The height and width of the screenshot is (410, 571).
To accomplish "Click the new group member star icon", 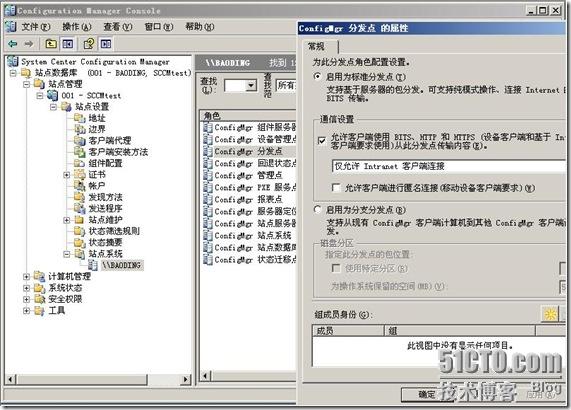I will point(550,314).
